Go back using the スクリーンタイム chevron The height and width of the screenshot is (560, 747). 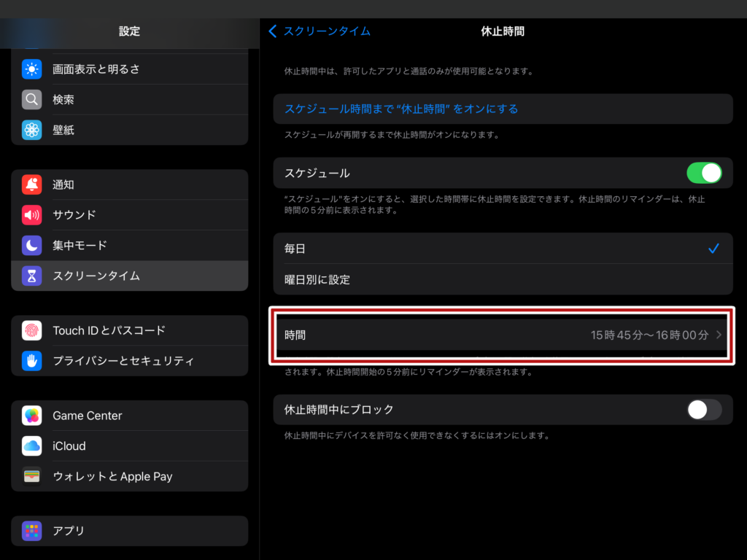[274, 31]
